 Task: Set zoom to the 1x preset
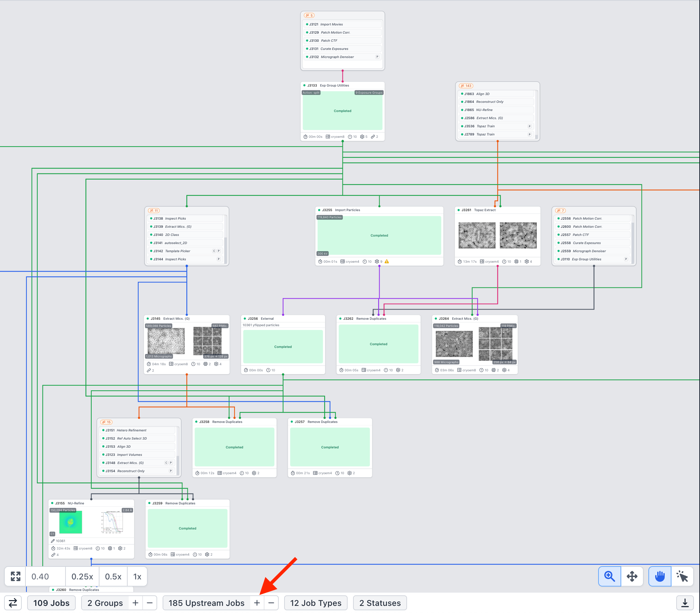click(x=137, y=576)
